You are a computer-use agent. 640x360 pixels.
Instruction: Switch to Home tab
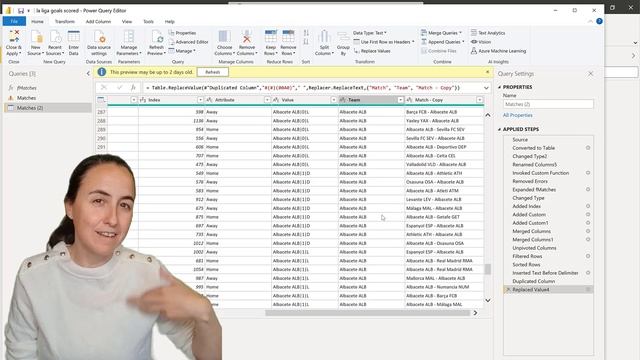pyautogui.click(x=37, y=21)
